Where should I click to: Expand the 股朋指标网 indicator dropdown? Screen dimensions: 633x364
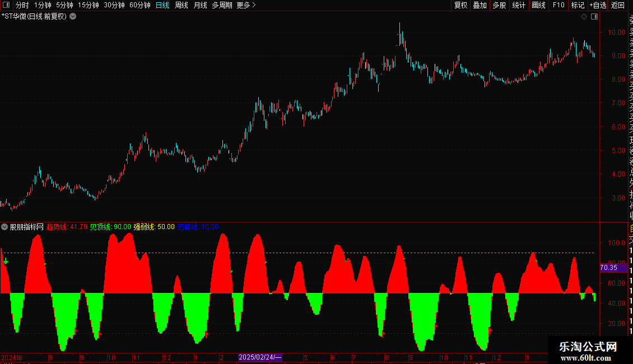tap(4, 227)
